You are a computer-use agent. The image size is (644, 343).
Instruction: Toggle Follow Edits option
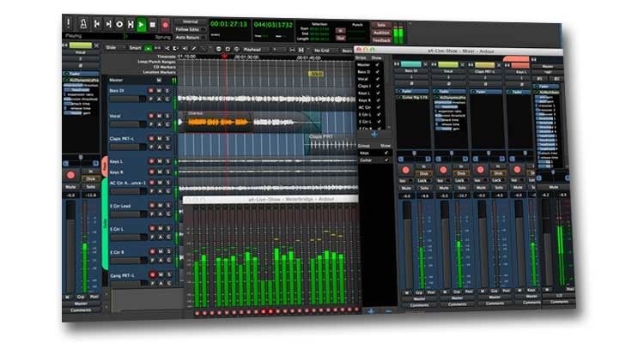coord(190,29)
